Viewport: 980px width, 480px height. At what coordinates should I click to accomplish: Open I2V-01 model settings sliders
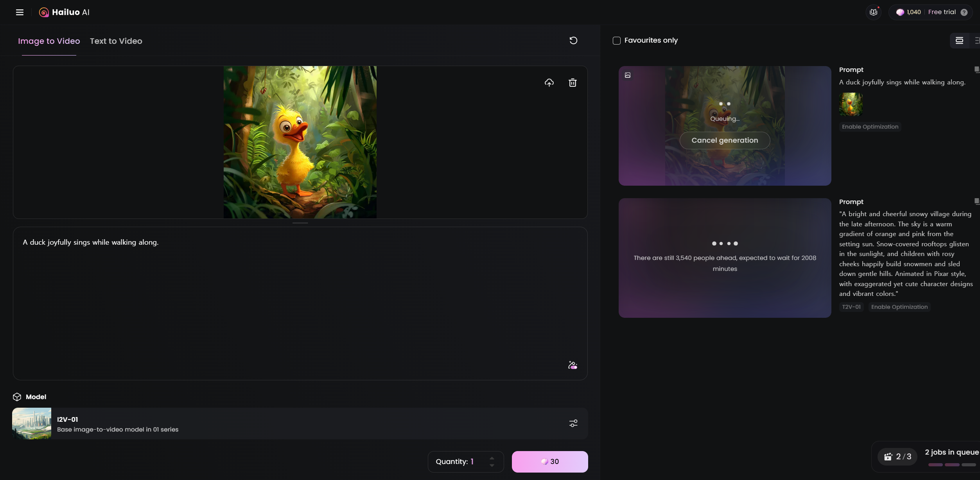point(573,423)
